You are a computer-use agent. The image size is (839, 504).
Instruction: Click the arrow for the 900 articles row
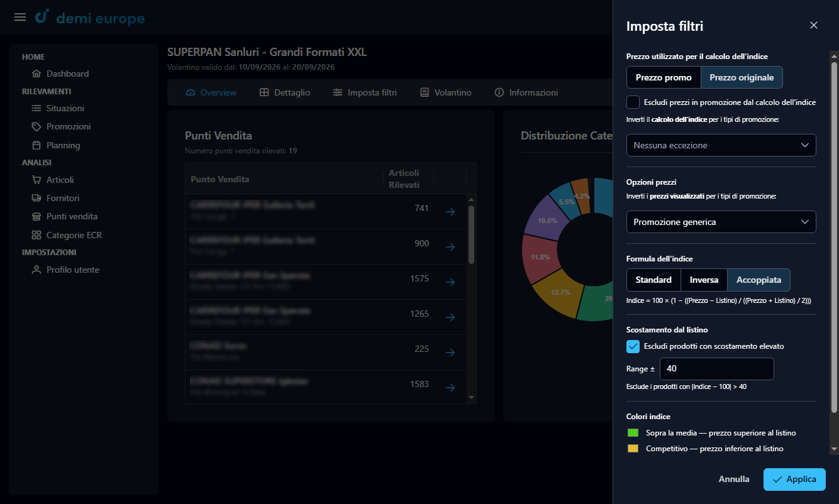[x=450, y=247]
